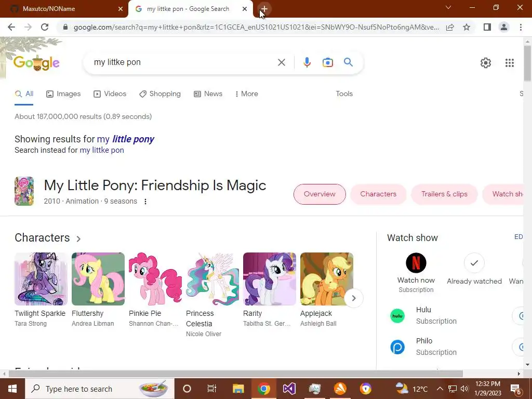This screenshot has width=532, height=399.
Task: Show hidden system tray icons
Action: coord(440,389)
